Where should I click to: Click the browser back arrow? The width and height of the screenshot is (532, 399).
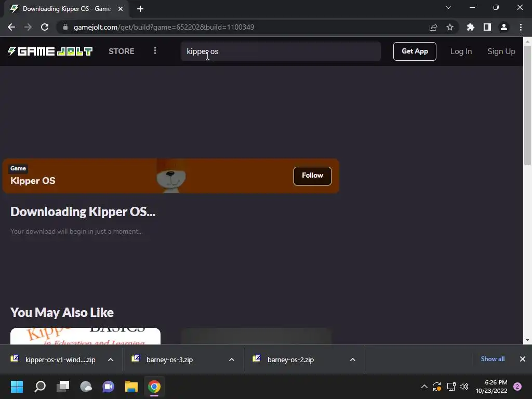(11, 27)
